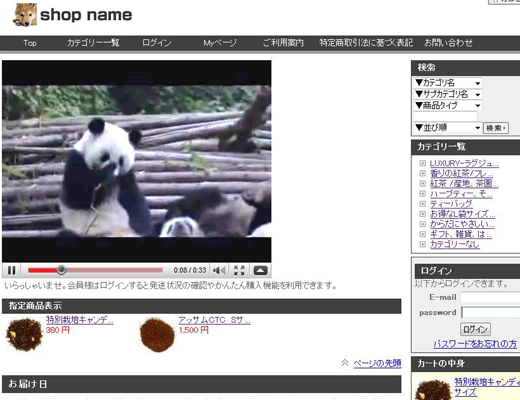
Task: Open the ギフト、雑貨、は... category link
Action: (461, 234)
